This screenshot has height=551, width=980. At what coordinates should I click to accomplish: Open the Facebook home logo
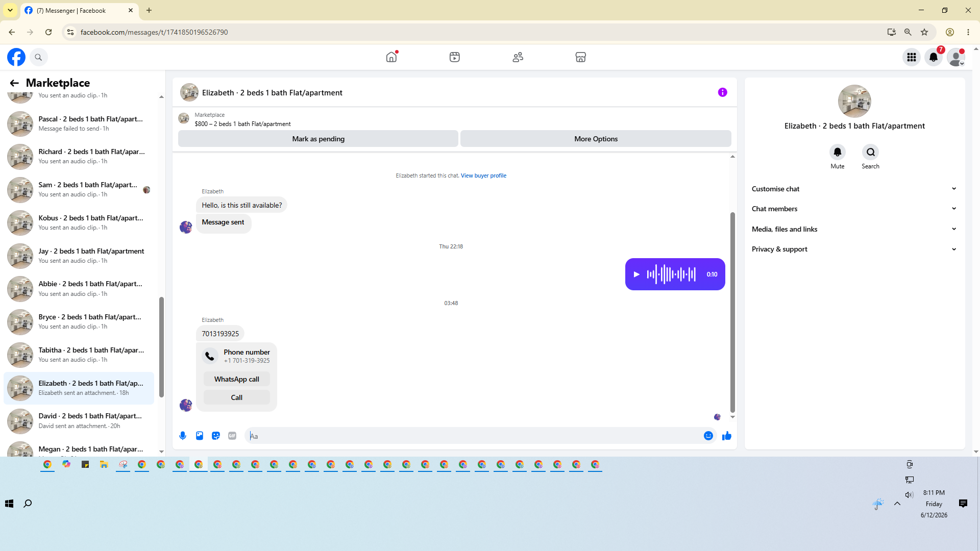click(16, 57)
